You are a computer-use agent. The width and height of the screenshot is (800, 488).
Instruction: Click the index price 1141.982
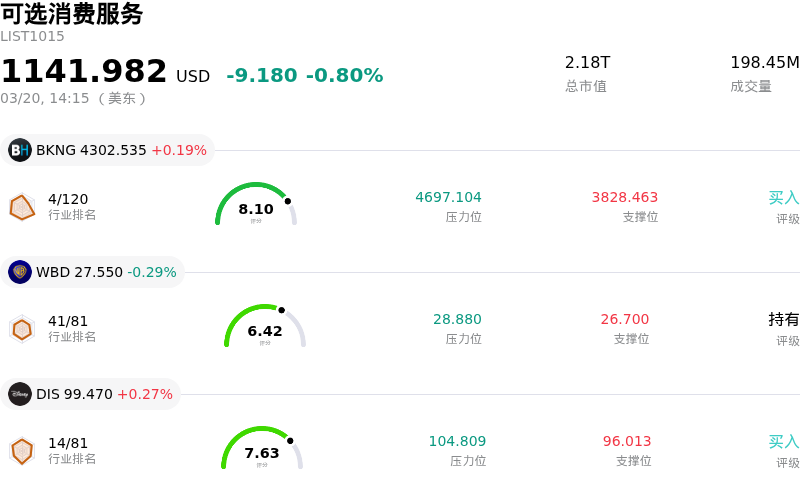click(x=84, y=72)
